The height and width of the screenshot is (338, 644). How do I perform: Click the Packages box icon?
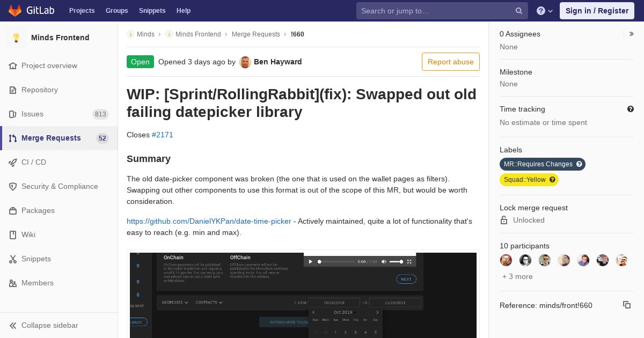(13, 210)
